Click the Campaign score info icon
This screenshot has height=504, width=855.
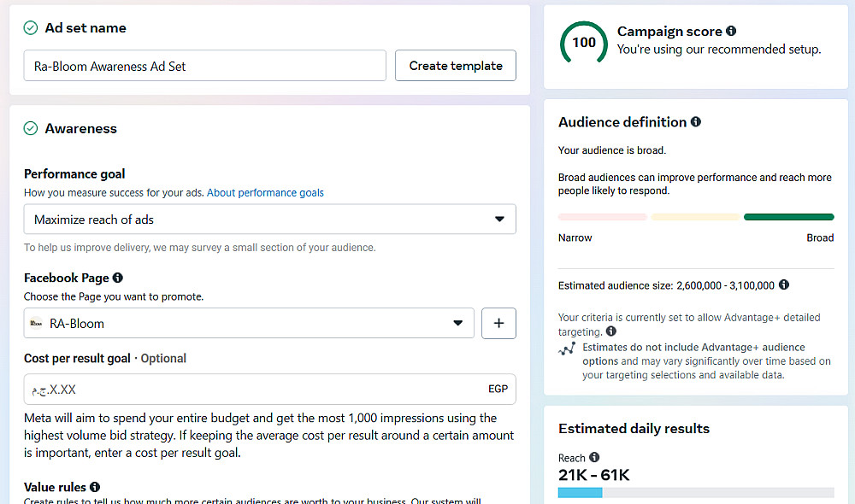pyautogui.click(x=731, y=32)
